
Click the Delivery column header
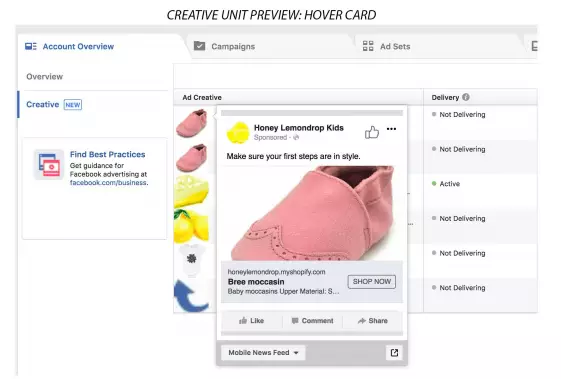pos(445,97)
